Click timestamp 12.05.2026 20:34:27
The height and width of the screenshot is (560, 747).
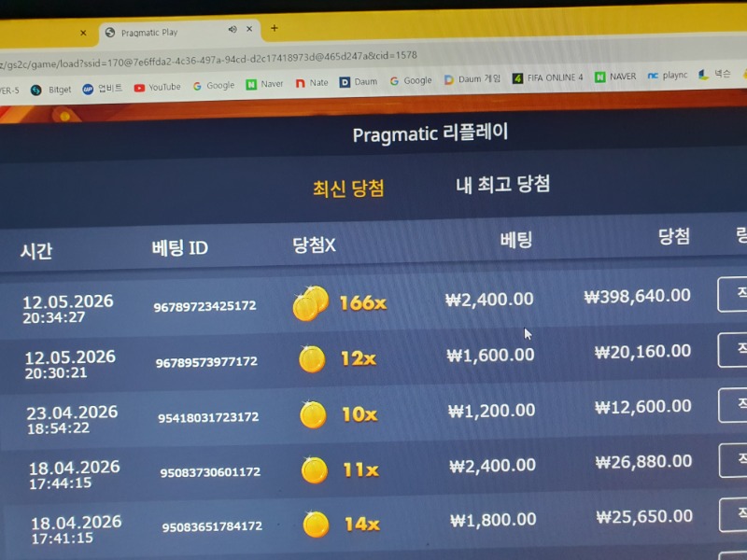pos(67,309)
